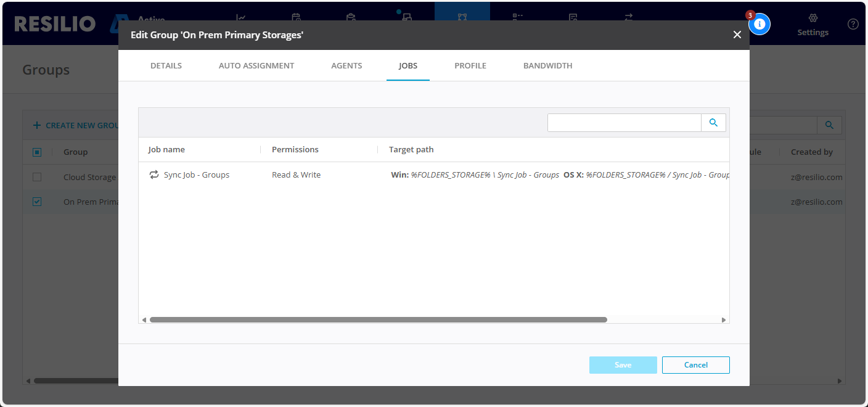Viewport: 868px width, 407px height.
Task: Click the Groups page search magnifier icon
Action: tap(829, 125)
